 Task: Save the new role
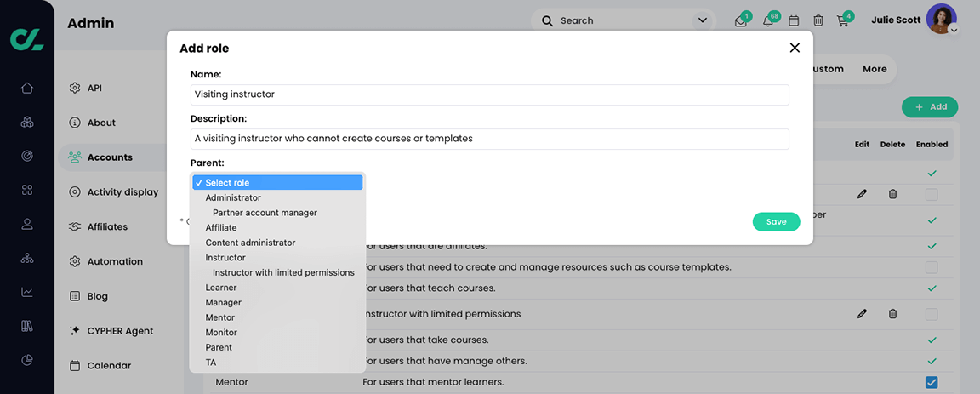click(x=776, y=222)
